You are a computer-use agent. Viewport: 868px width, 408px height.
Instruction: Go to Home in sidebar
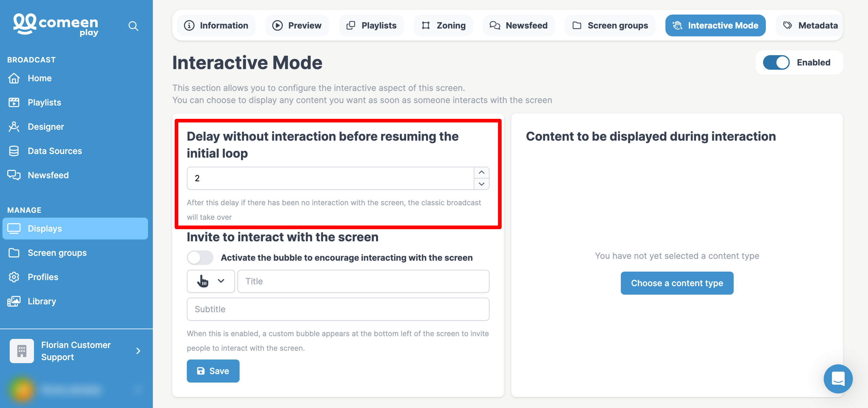(75, 78)
